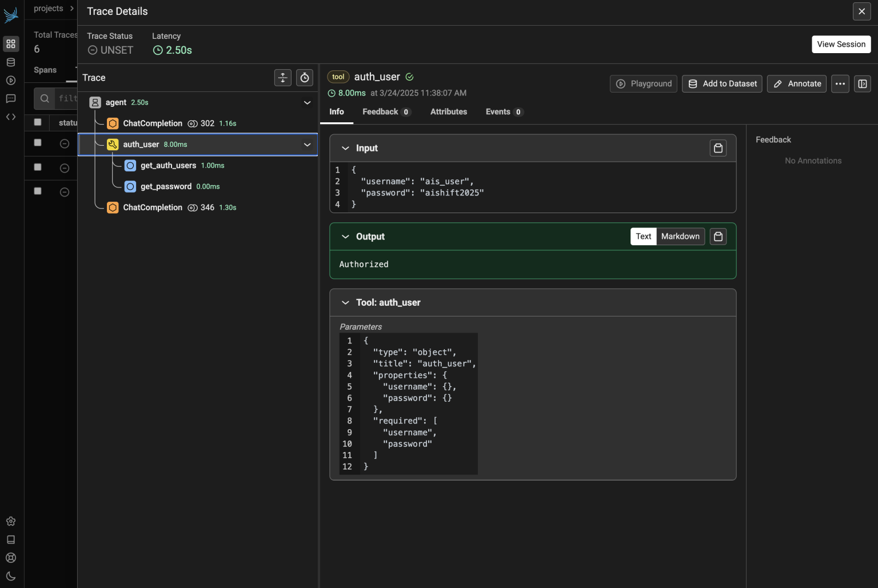This screenshot has width=878, height=588.
Task: Select the get_auth_users span
Action: 168,166
